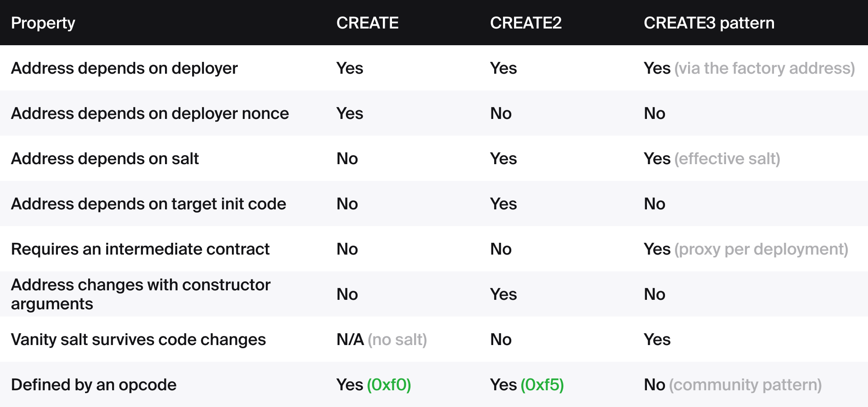The width and height of the screenshot is (868, 407).
Task: Click '(community pattern)' note in last row
Action: (745, 385)
